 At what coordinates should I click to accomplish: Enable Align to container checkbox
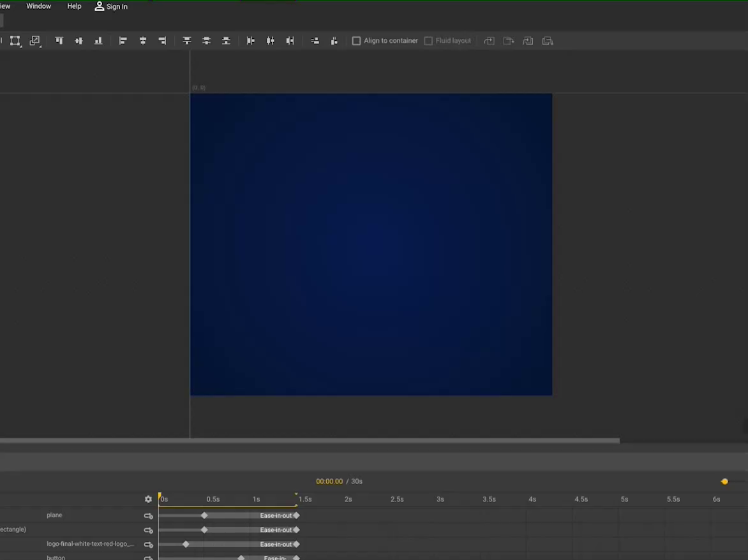coord(357,41)
